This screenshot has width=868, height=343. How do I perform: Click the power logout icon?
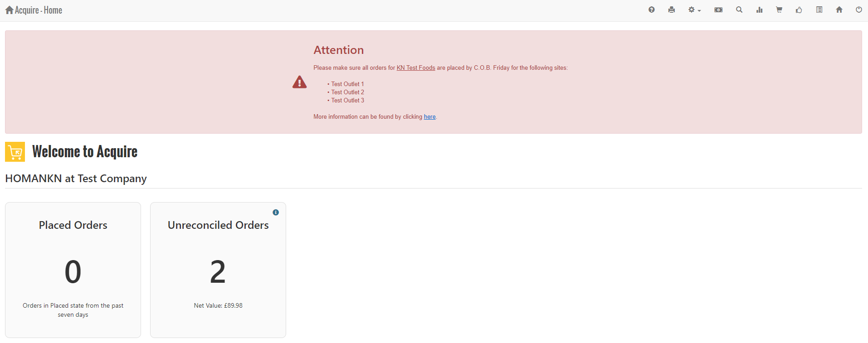click(859, 10)
